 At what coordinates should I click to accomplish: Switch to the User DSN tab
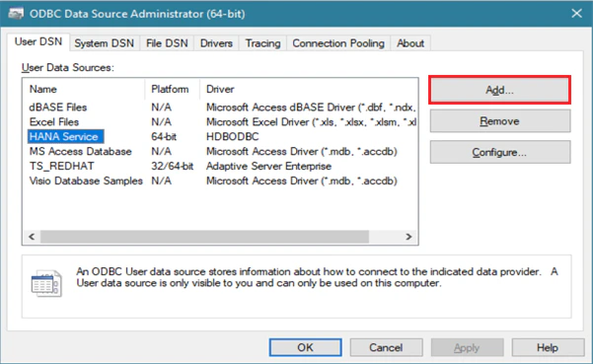pos(38,42)
